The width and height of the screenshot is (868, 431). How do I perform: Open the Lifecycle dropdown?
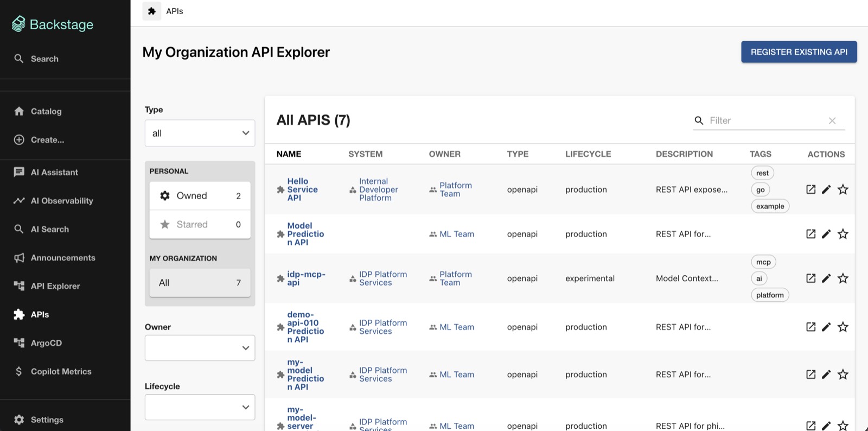(x=200, y=407)
